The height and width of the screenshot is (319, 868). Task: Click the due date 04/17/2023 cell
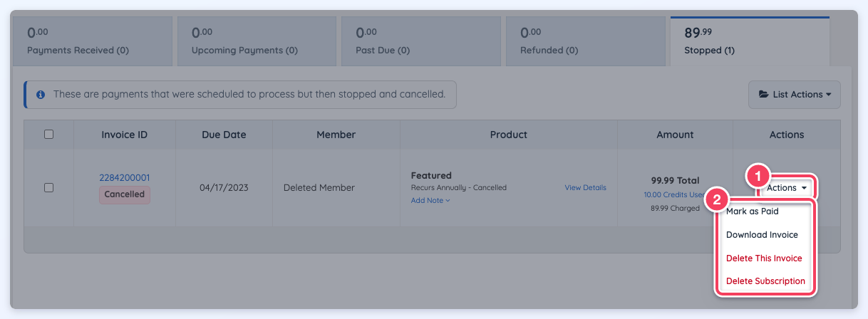pyautogui.click(x=224, y=188)
